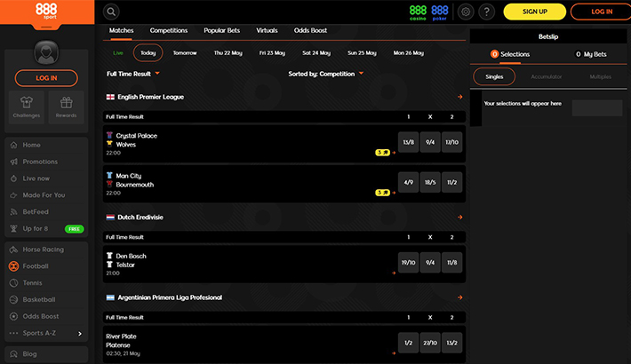This screenshot has width=631, height=364.
Task: Switch to Popular Bets tab
Action: [x=221, y=30]
